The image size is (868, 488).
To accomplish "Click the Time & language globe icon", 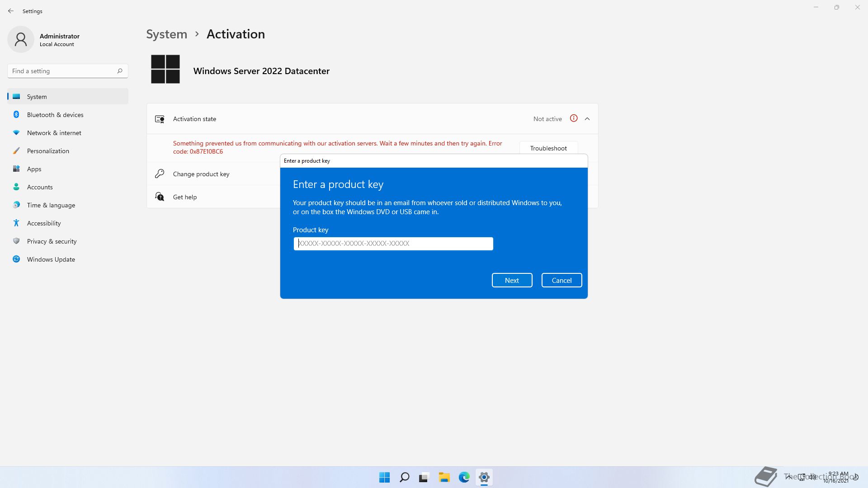I will (x=16, y=205).
